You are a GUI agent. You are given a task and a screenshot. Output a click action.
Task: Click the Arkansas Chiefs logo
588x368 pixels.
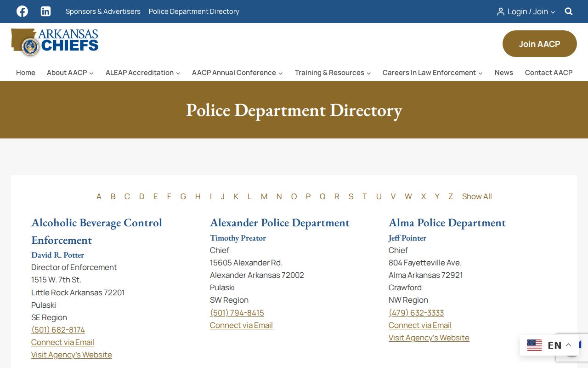point(55,42)
